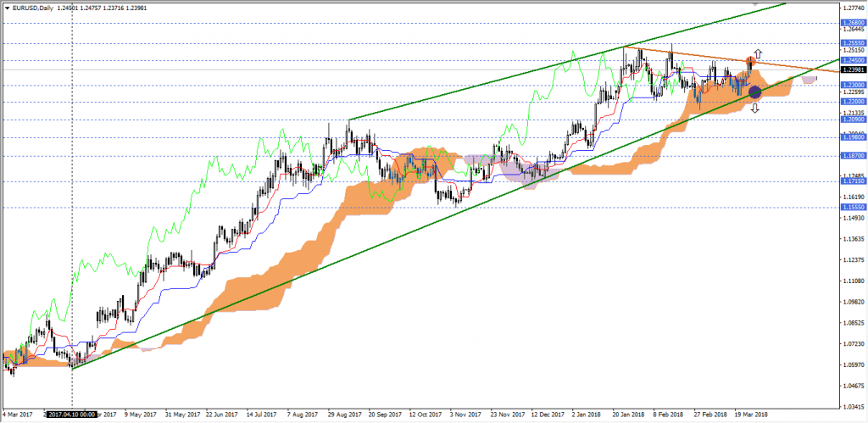Click the 1.26800 horizontal level label
868x423 pixels.
[852, 23]
